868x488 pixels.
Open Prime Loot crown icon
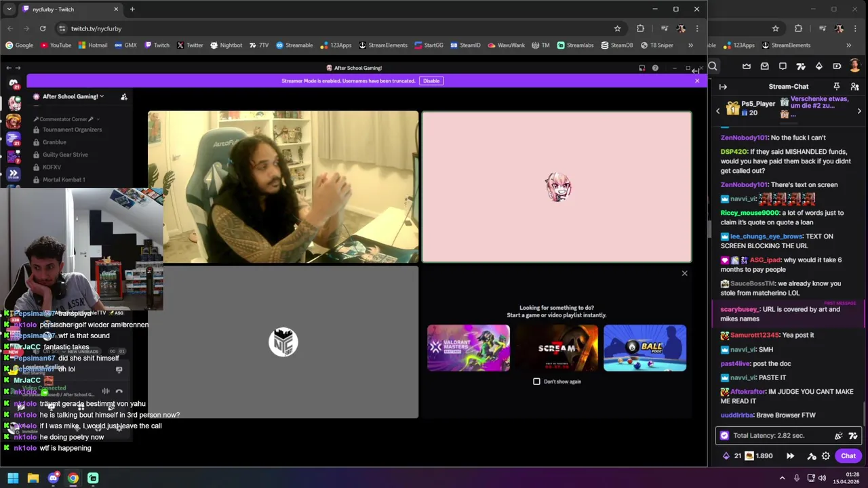point(747,66)
